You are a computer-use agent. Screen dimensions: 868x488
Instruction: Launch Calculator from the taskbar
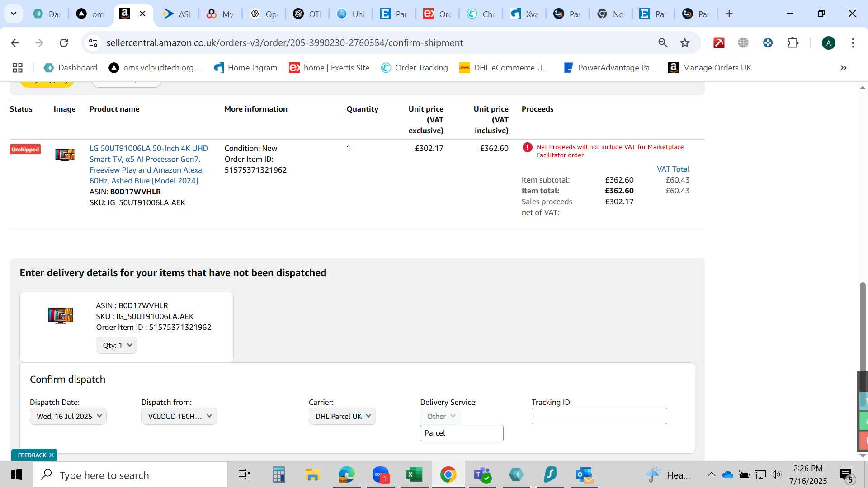pos(278,475)
